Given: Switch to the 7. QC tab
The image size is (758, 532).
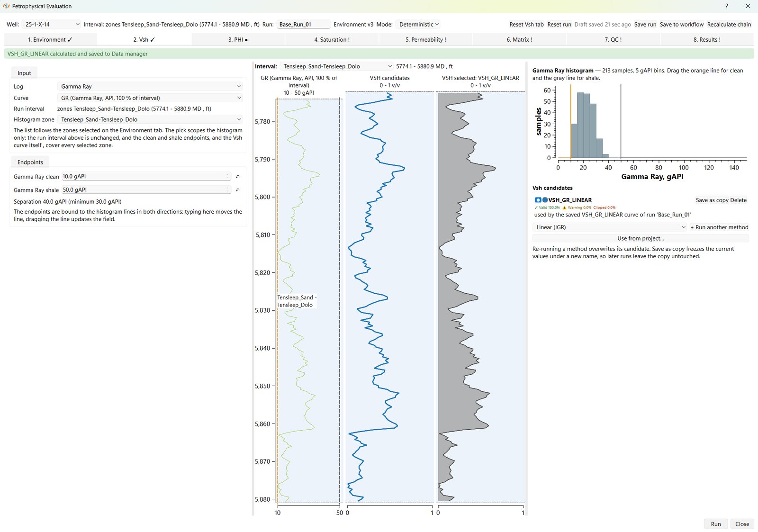Looking at the screenshot, I should point(613,40).
